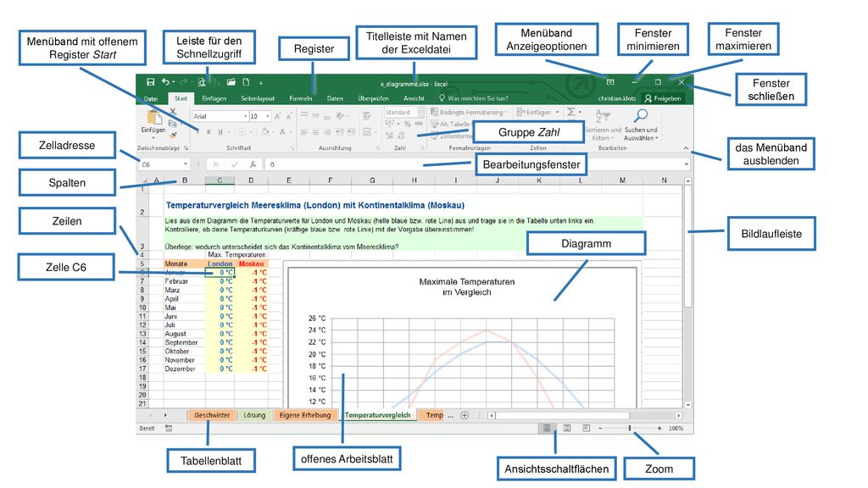
Task: Add a new sheet with plus icon
Action: (465, 415)
